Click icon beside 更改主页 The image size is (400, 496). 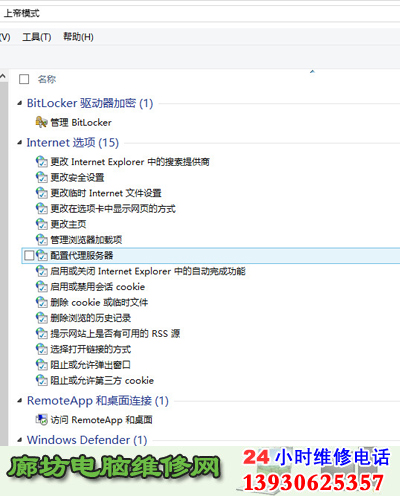[42, 224]
